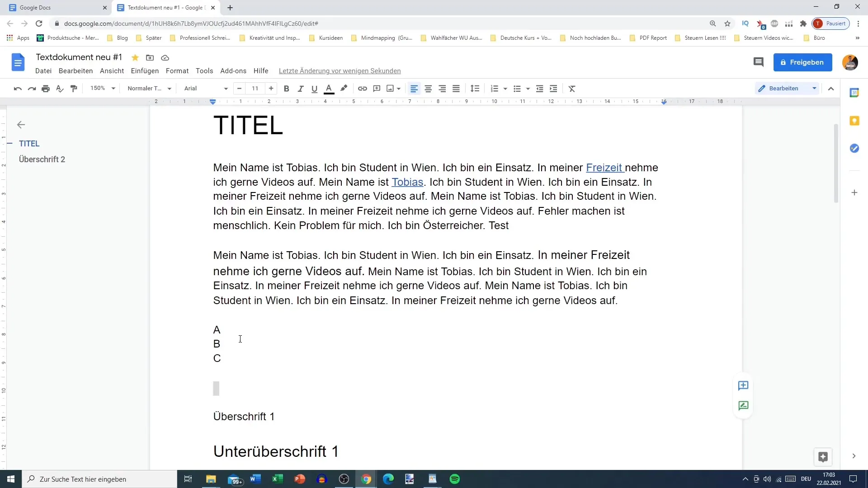
Task: Expand the font size stepper up
Action: pos(271,88)
